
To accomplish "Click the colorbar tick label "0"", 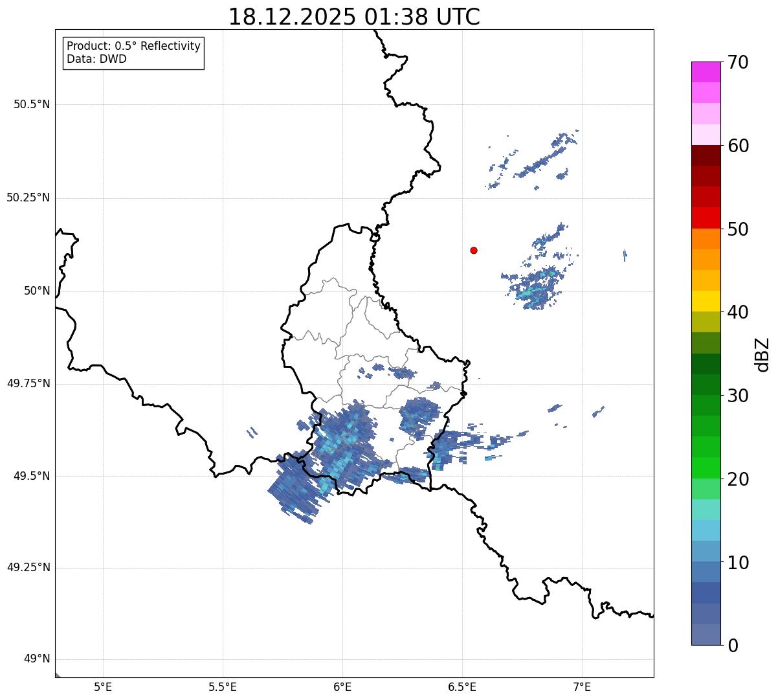I will coord(733,646).
